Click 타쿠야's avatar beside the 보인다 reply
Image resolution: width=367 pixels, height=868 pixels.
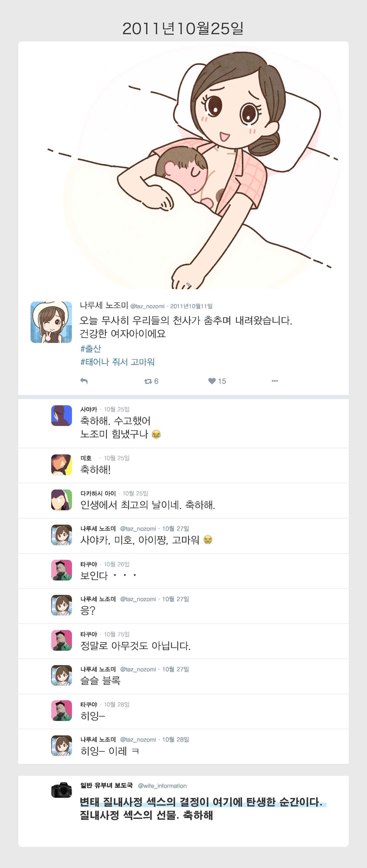pos(61,570)
